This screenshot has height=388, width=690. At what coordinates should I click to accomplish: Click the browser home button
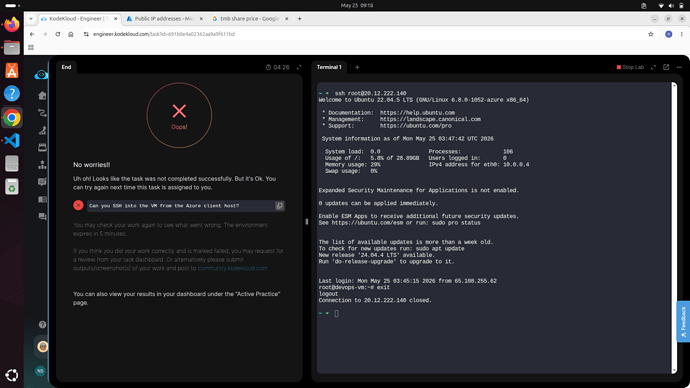click(x=70, y=34)
